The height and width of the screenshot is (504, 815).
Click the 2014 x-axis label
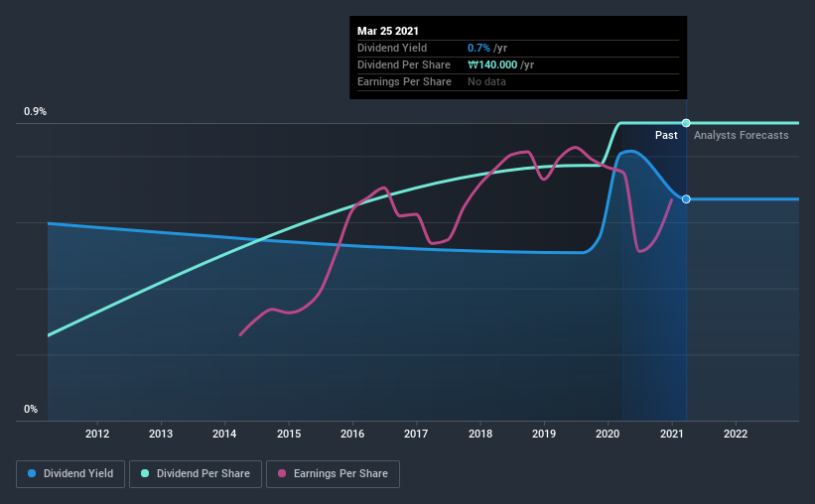coord(224,434)
